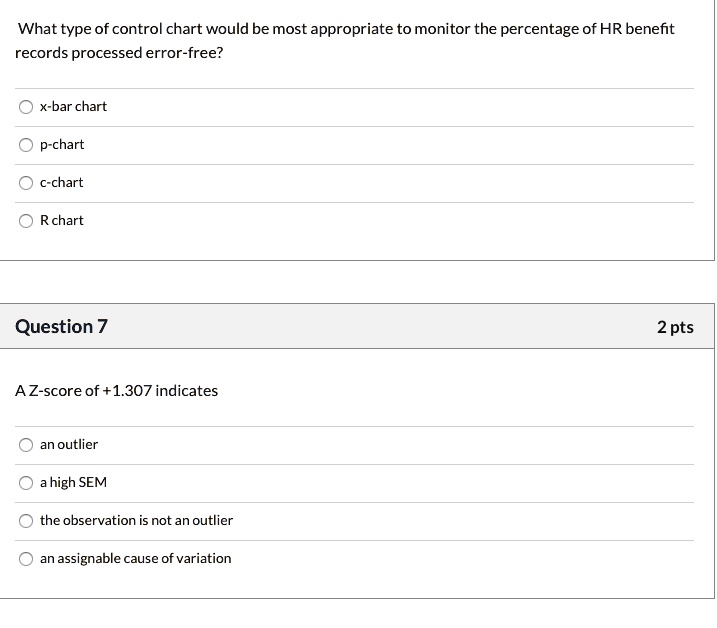Image resolution: width=717 pixels, height=628 pixels.
Task: Click the 'an outlier' answer label text
Action: [69, 445]
